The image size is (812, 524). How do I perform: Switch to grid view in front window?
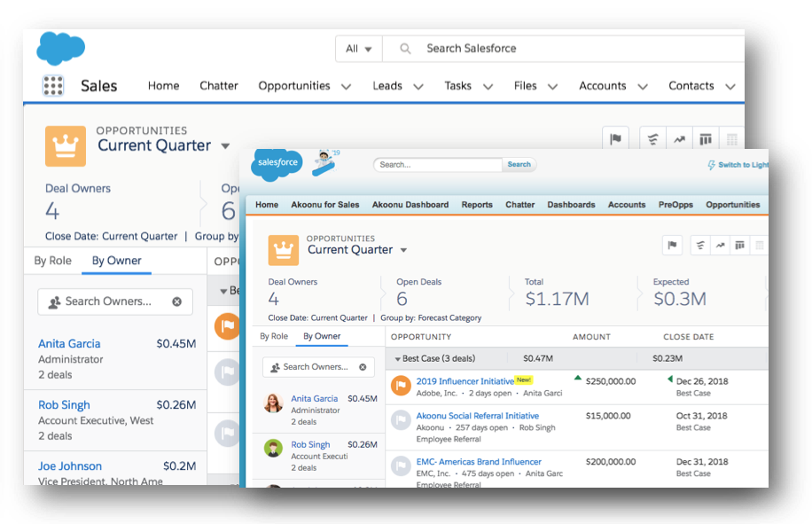760,245
